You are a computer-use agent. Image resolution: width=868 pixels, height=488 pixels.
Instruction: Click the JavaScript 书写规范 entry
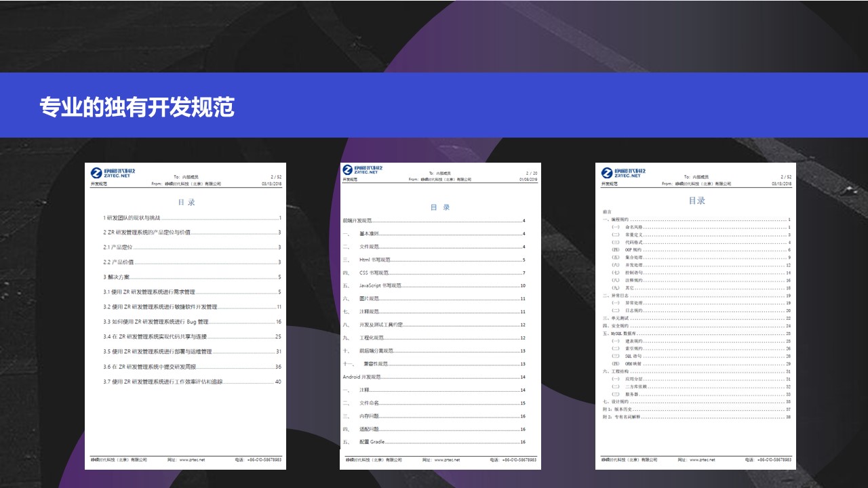[434, 286]
